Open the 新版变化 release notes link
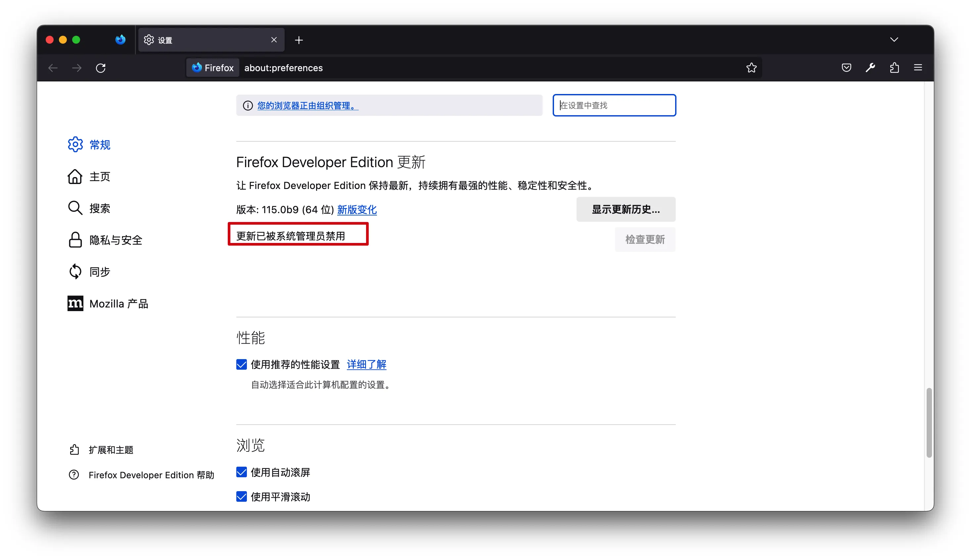 pyautogui.click(x=357, y=210)
